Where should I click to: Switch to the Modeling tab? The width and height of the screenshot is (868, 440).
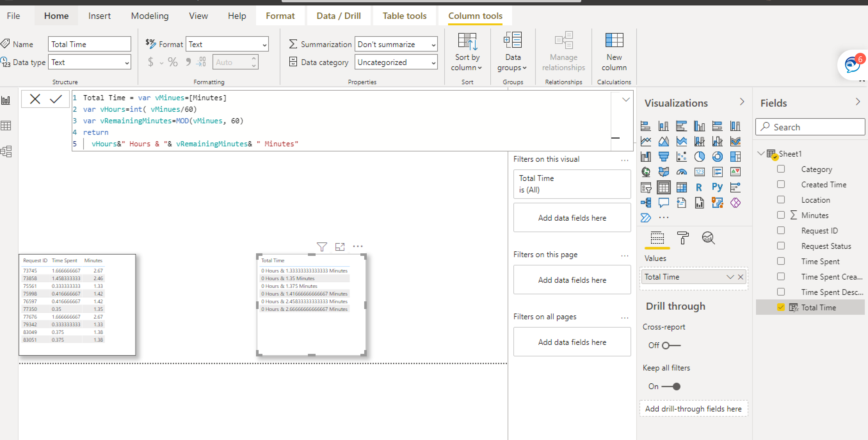tap(150, 16)
